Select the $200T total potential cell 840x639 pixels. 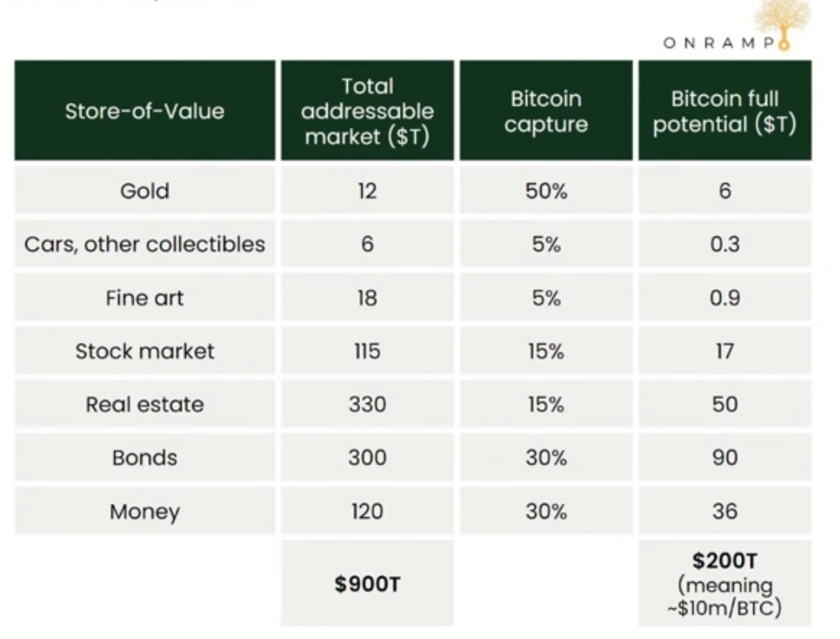tap(724, 584)
